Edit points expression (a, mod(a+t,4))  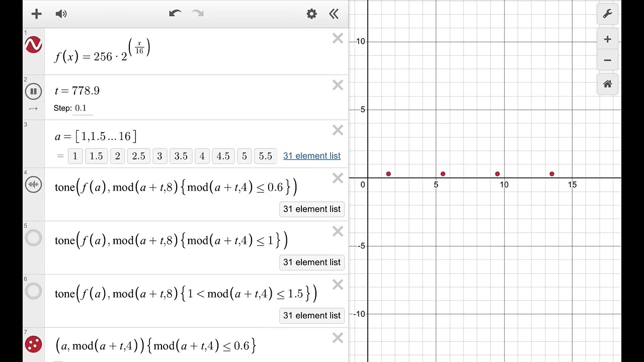(155, 346)
